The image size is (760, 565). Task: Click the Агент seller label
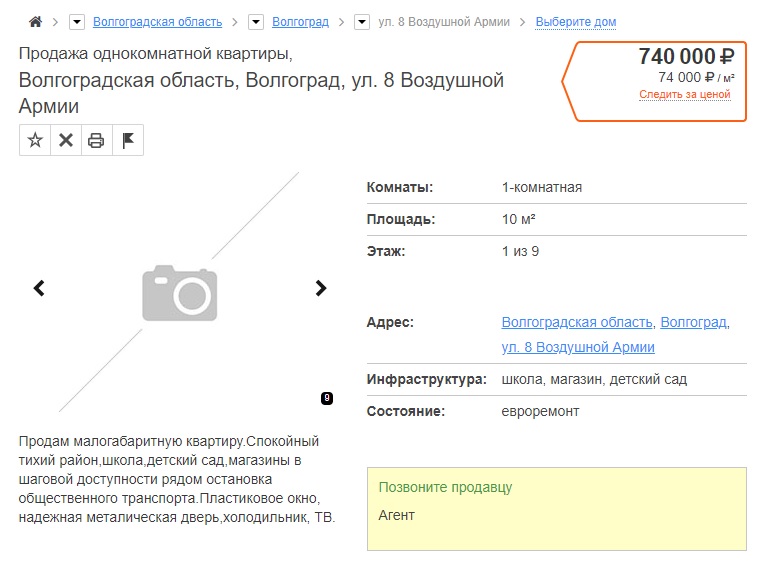[x=396, y=515]
